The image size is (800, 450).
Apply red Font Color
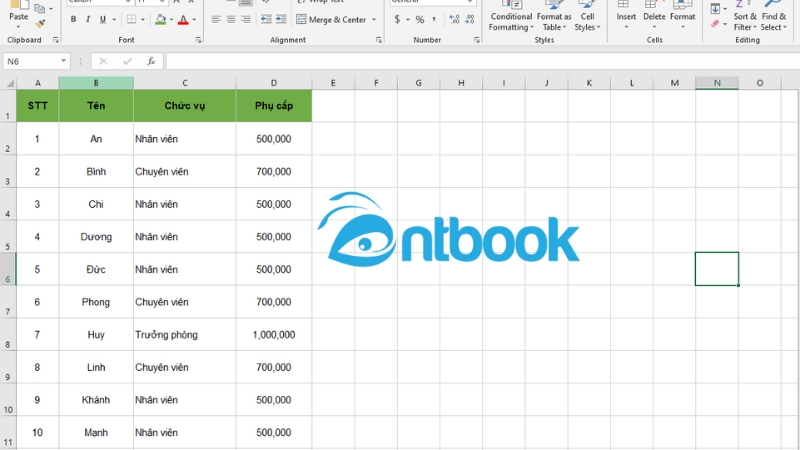point(183,19)
